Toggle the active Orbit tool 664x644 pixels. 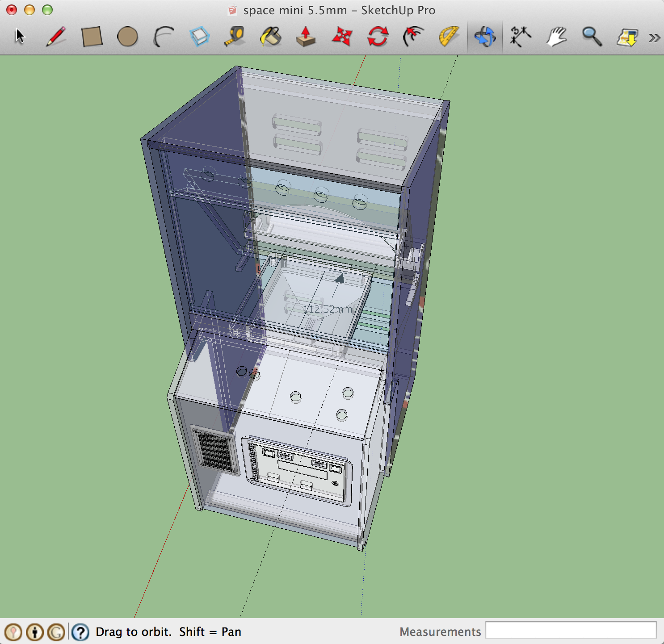pyautogui.click(x=485, y=37)
